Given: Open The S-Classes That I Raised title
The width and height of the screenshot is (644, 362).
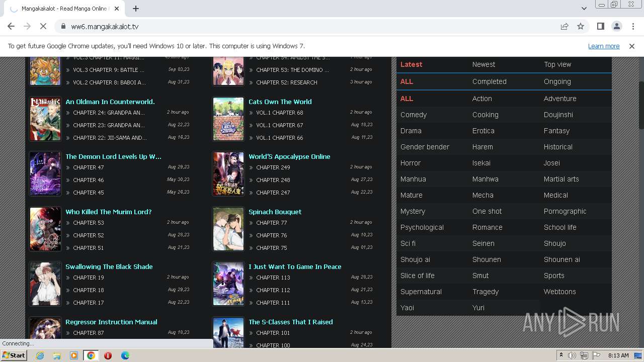Looking at the screenshot, I should (290, 322).
